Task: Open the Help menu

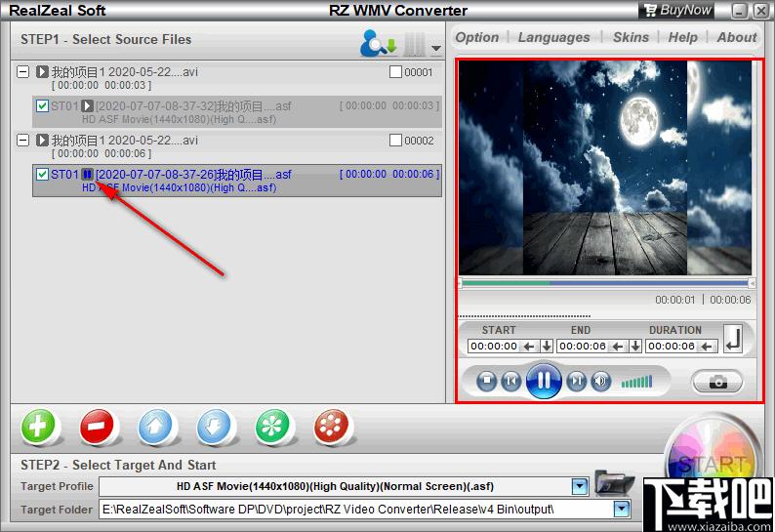Action: (682, 37)
